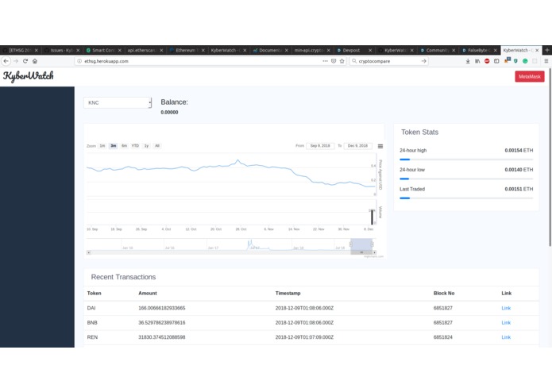Image resolution: width=552 pixels, height=392 pixels.
Task: Click the Pocket save icon
Action: click(334, 61)
